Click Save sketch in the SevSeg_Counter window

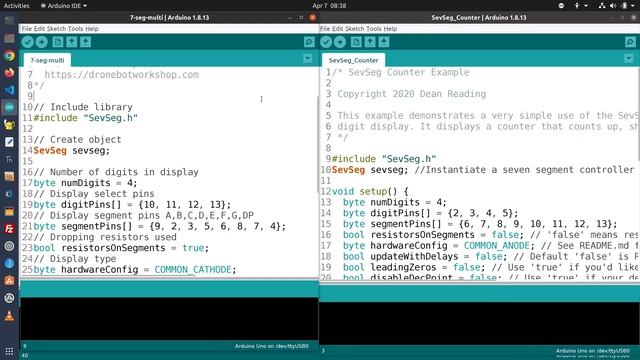pos(384,42)
